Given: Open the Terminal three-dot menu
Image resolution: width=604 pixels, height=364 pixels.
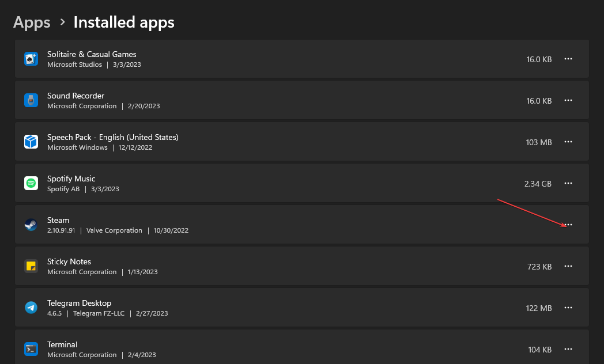Looking at the screenshot, I should 568,350.
